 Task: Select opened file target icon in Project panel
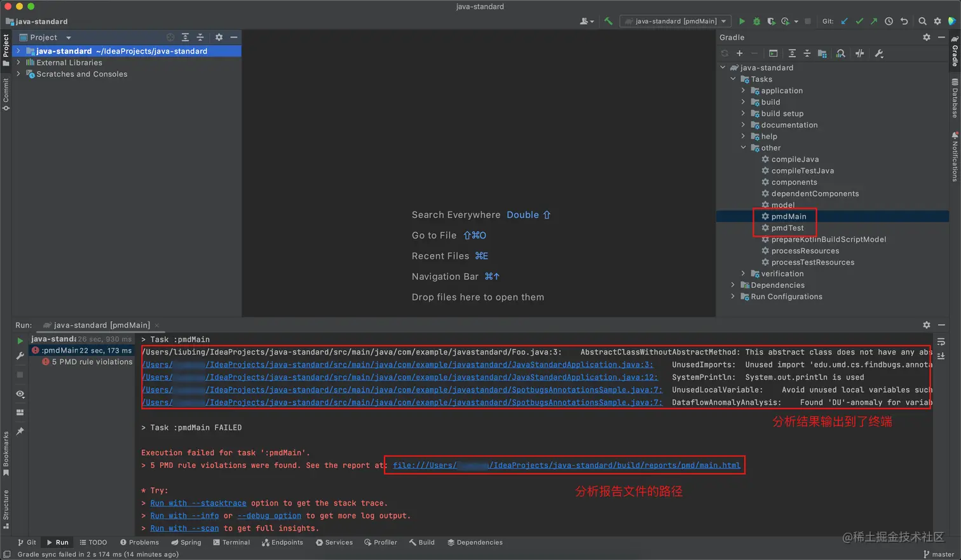coord(170,38)
